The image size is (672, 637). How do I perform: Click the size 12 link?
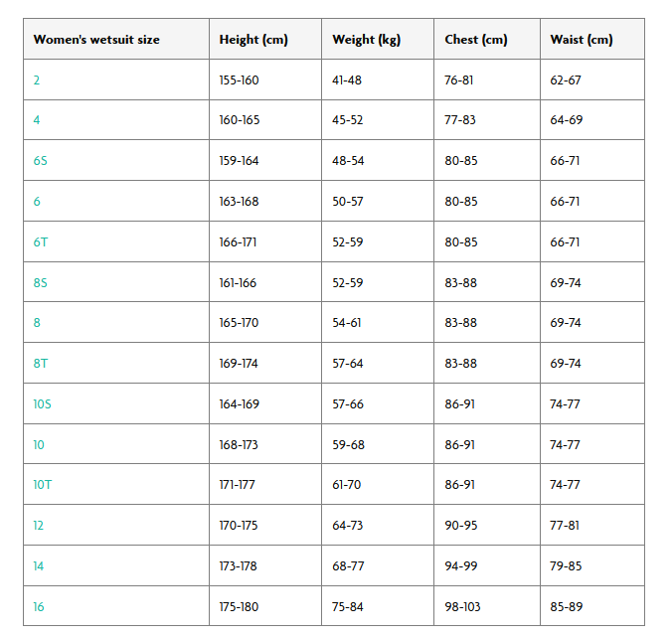[x=39, y=526]
